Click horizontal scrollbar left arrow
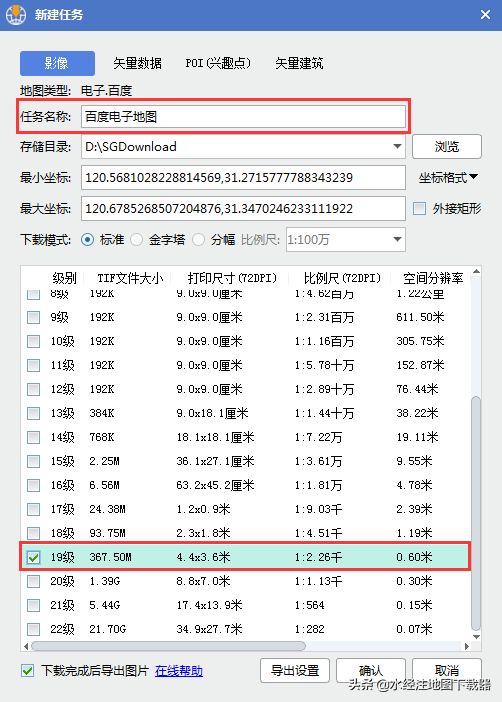This screenshot has height=702, width=502. pos(26,646)
